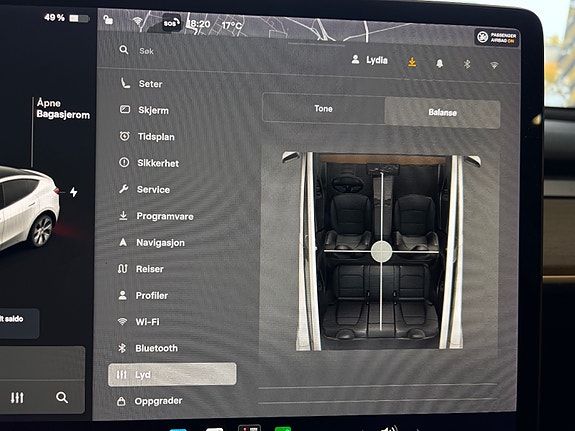
Task: Tap the battery 49 % indicator
Action: tap(66, 18)
